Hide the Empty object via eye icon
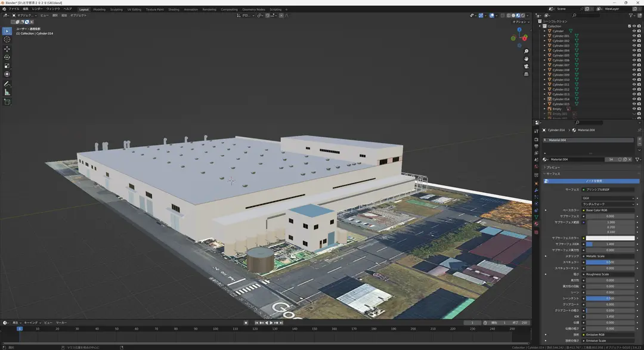Viewport: 644px width, 350px height. [634, 109]
